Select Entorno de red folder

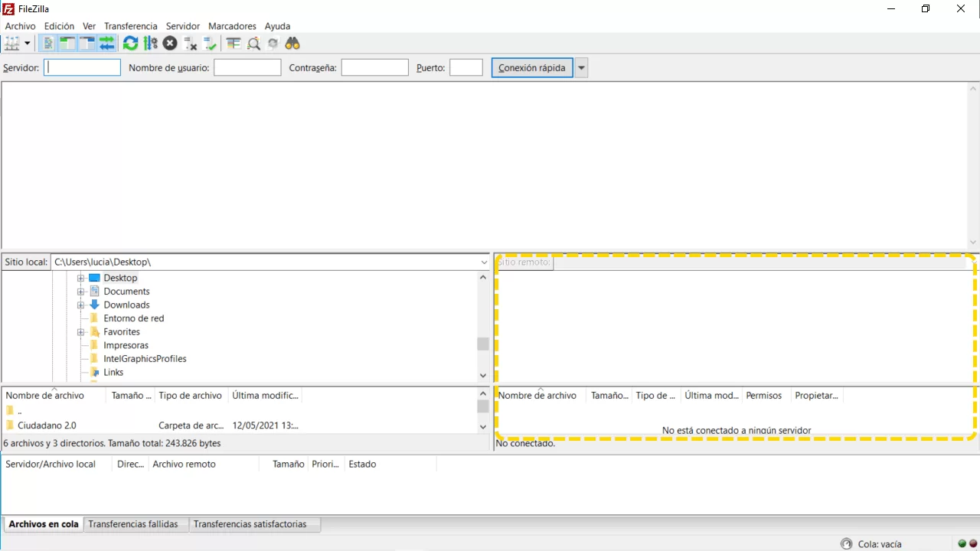134,318
